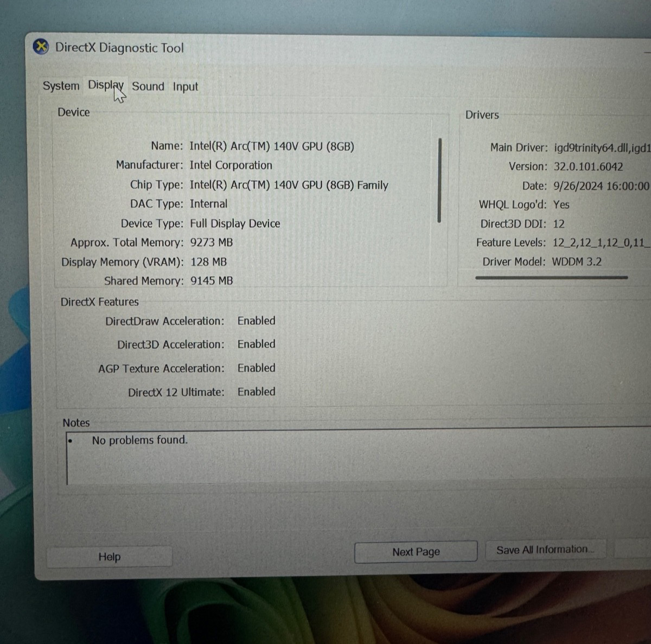The width and height of the screenshot is (651, 644).
Task: Click Feature Levels value 12_2,12_1,12_0
Action: 601,243
